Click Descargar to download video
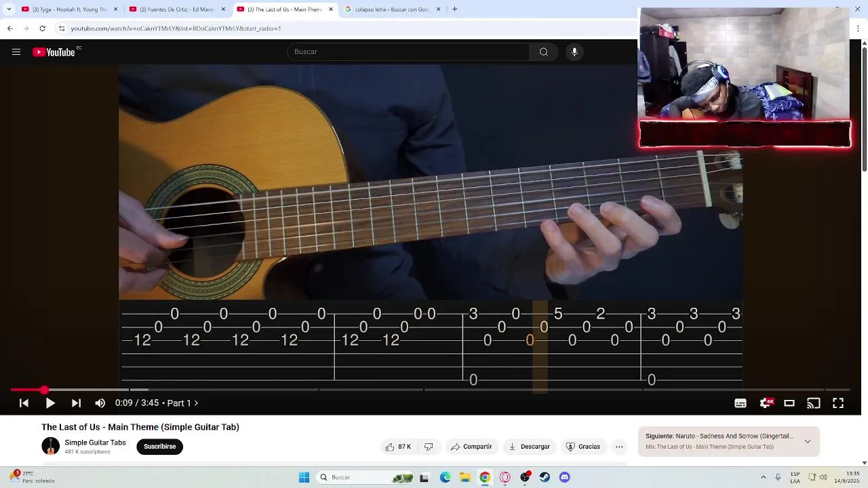Image resolution: width=868 pixels, height=488 pixels. [530, 447]
